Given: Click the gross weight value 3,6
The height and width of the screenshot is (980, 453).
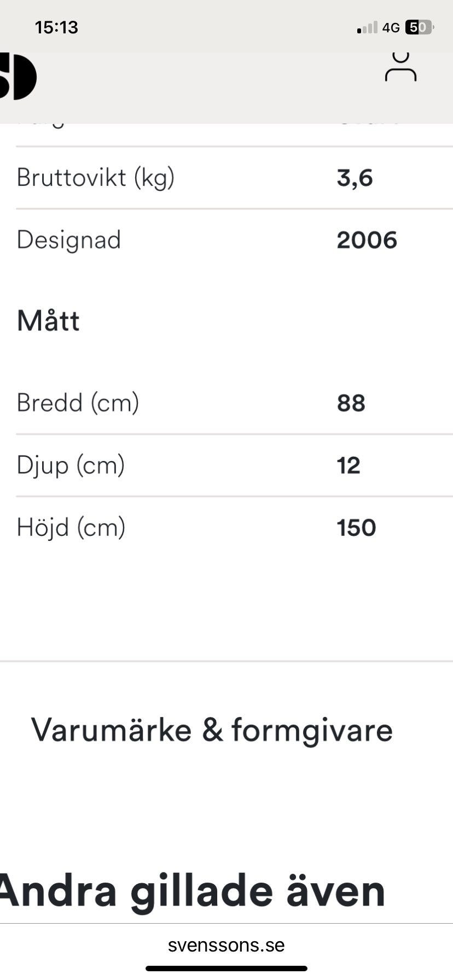Looking at the screenshot, I should 355,178.
